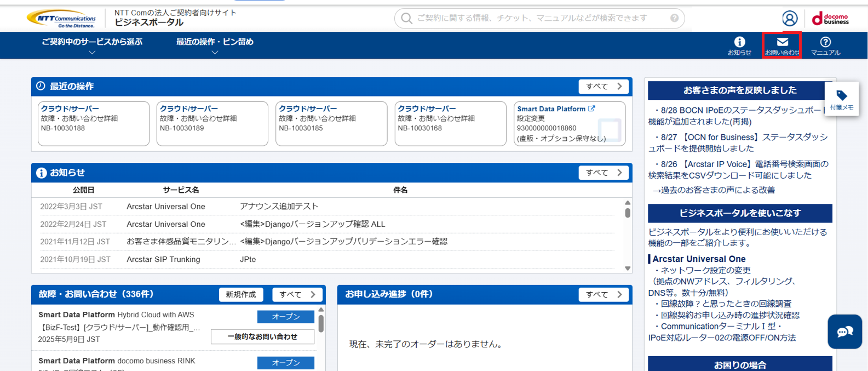Open the 8/27 OCN for Business notice

point(738,142)
